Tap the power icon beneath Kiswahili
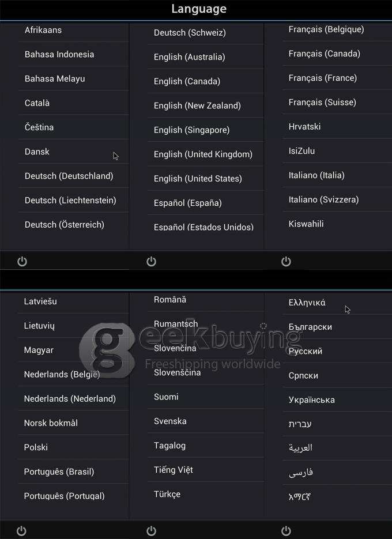This screenshot has height=539, width=392. pyautogui.click(x=286, y=261)
